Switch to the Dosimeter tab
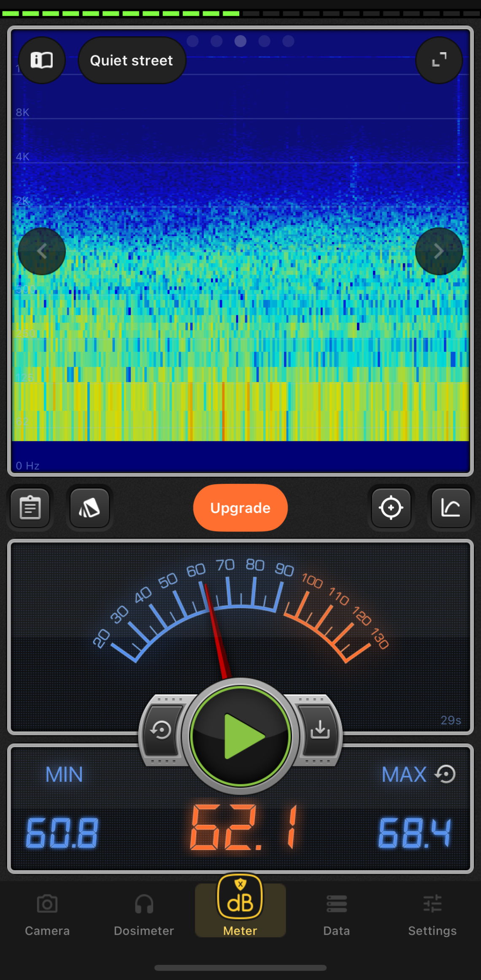Image resolution: width=481 pixels, height=980 pixels. click(x=144, y=914)
